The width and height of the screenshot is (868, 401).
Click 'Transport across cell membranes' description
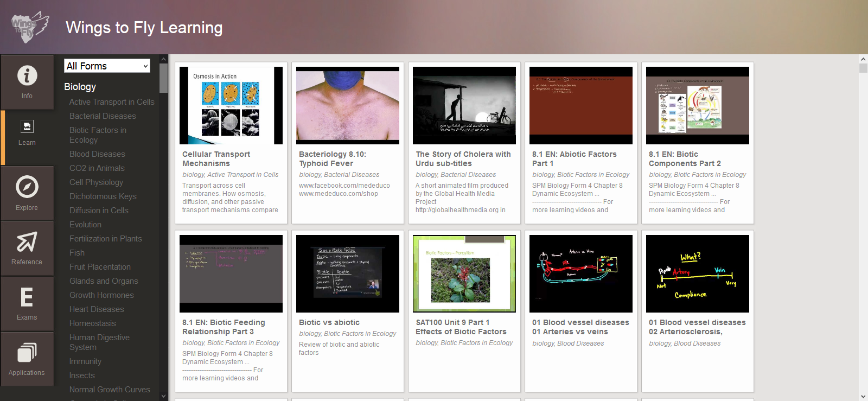[230, 198]
